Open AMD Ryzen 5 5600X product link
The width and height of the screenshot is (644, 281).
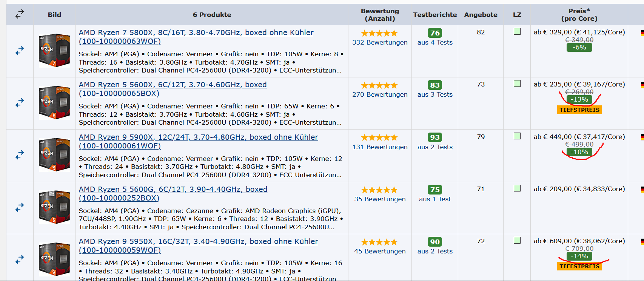tap(173, 89)
